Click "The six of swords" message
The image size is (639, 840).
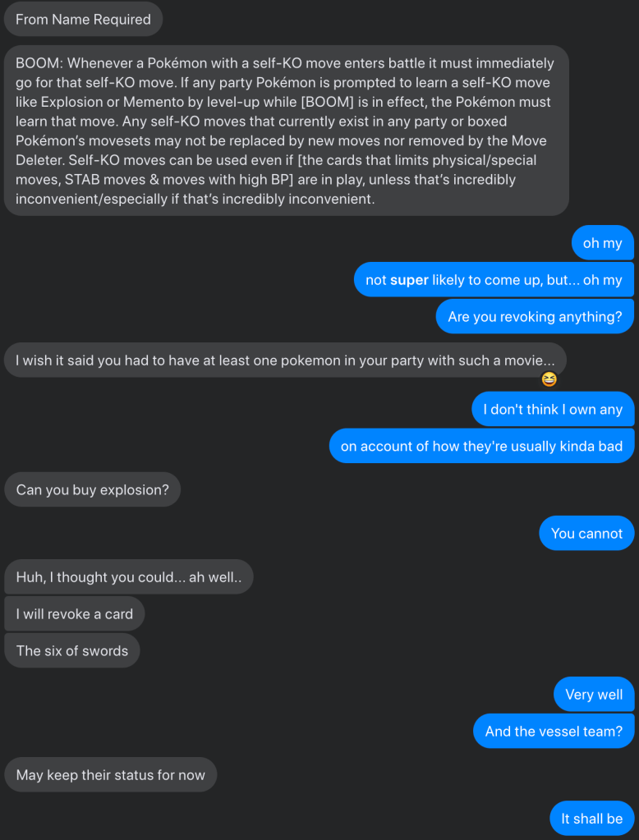pyautogui.click(x=72, y=651)
